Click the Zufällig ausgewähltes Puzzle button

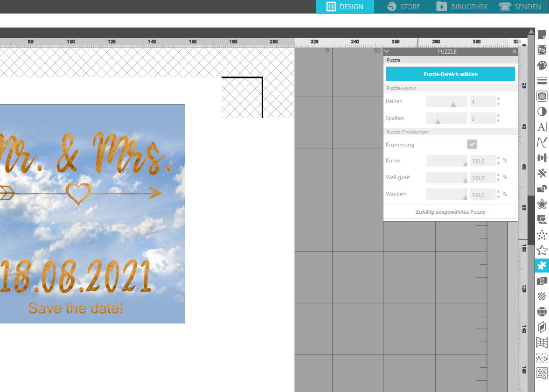point(450,212)
